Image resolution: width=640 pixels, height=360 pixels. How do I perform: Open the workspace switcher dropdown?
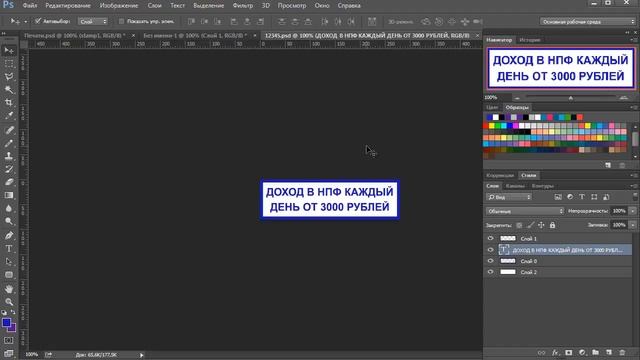click(588, 22)
